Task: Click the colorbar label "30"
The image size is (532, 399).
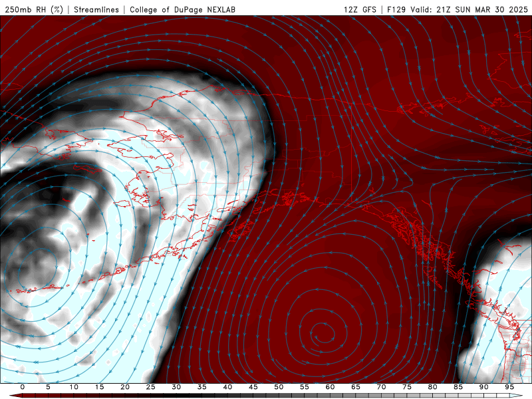Action: [x=176, y=387]
